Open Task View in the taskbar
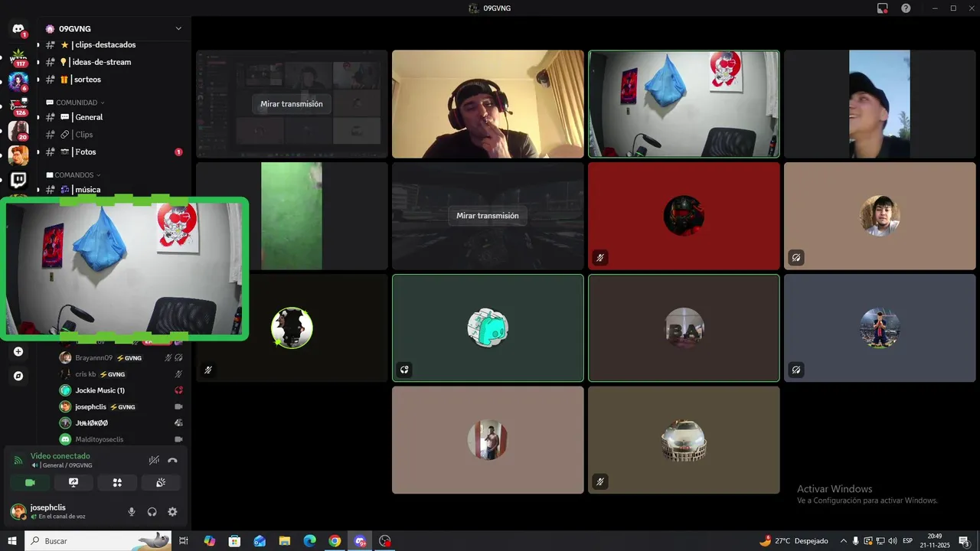This screenshot has height=551, width=980. click(x=184, y=541)
